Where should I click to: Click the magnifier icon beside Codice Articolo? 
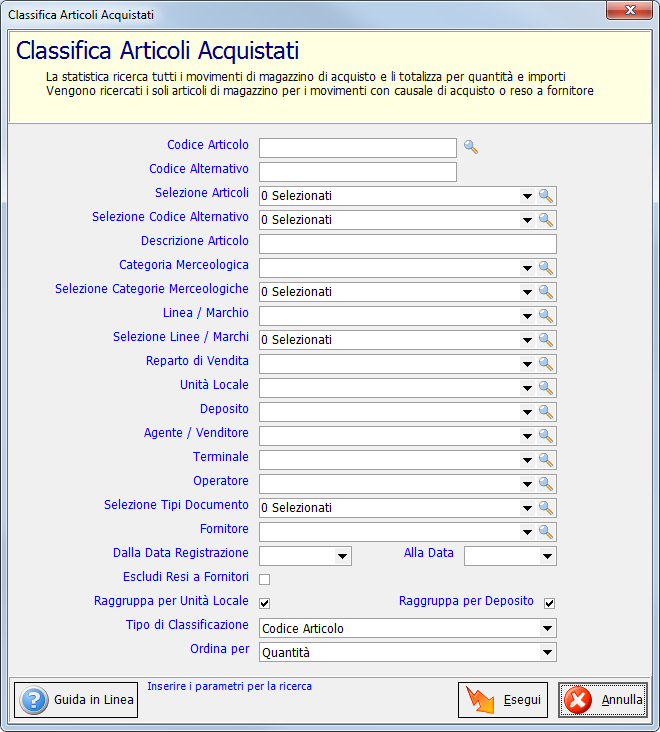click(470, 148)
